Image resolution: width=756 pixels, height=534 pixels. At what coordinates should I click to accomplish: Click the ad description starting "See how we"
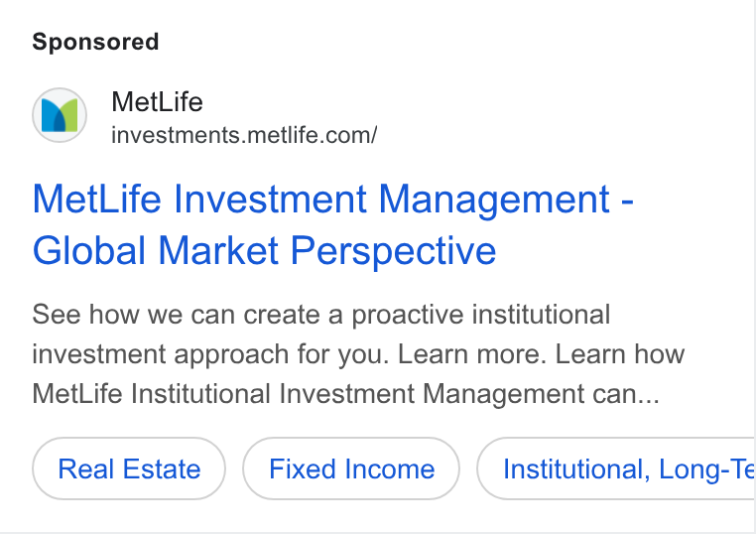(x=358, y=354)
